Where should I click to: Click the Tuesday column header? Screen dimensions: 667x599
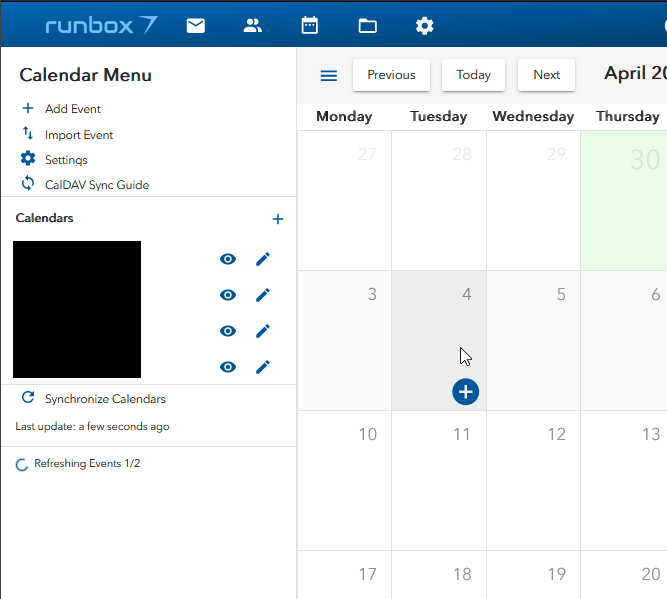coord(439,116)
